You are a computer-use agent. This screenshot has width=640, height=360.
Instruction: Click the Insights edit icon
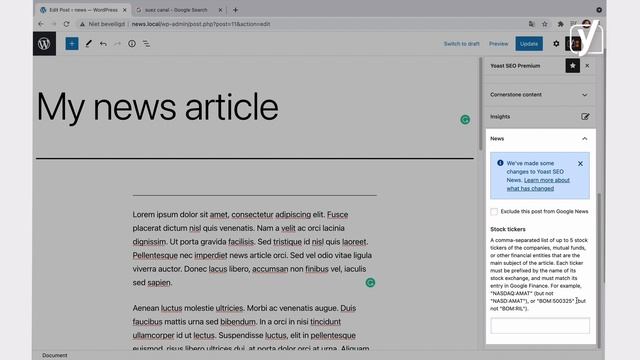coord(585,117)
